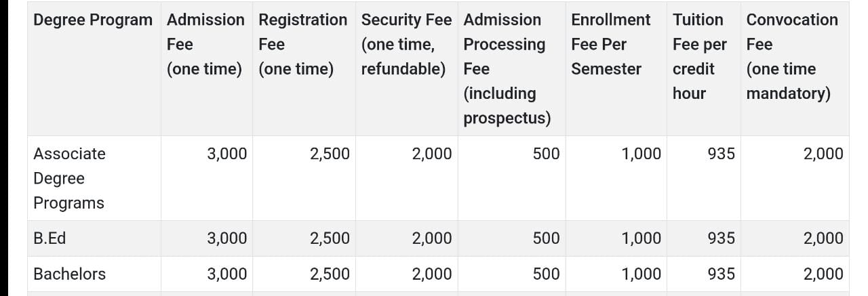The height and width of the screenshot is (296, 868).
Task: Click the Admission Fee (one time) header
Action: (x=205, y=45)
